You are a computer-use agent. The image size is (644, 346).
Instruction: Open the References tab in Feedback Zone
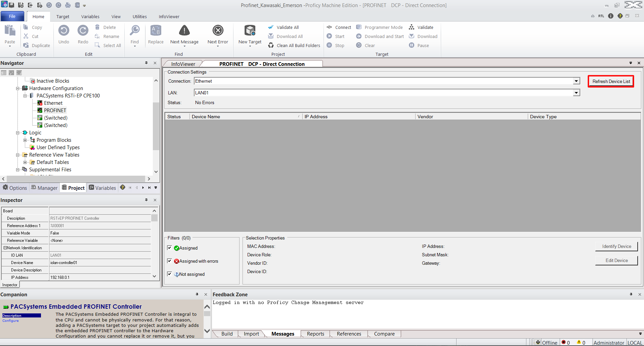point(349,334)
